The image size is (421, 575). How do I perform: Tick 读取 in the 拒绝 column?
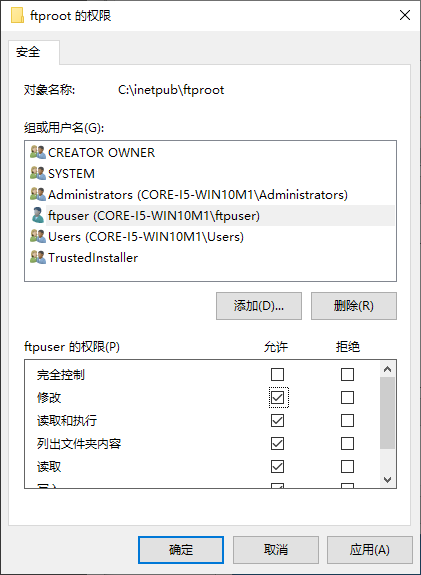[x=347, y=467]
